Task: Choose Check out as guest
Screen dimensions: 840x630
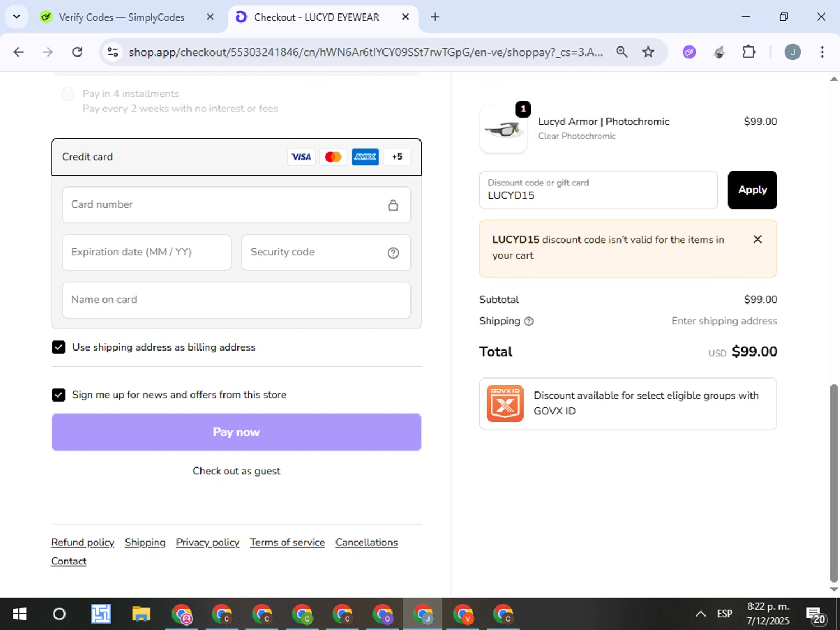Action: (236, 471)
